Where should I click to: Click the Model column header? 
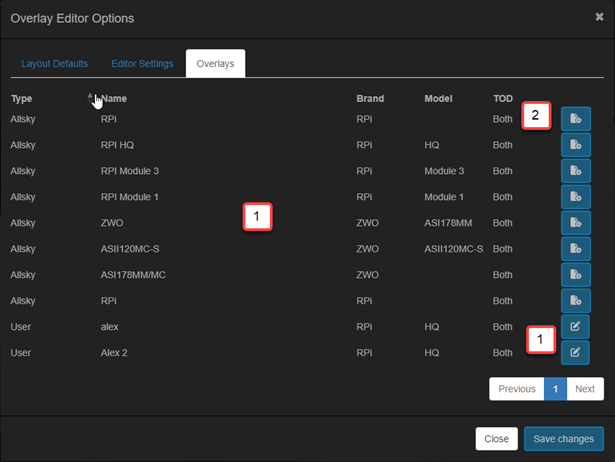(438, 99)
